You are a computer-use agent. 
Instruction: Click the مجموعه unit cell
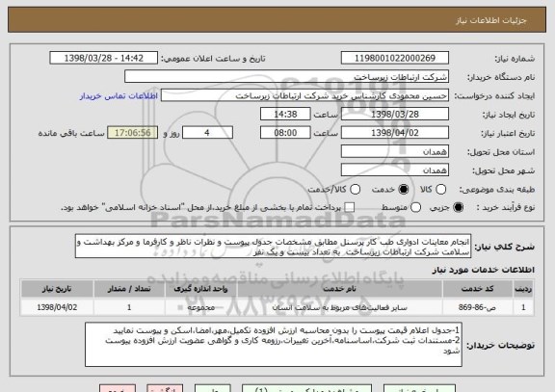point(201,307)
